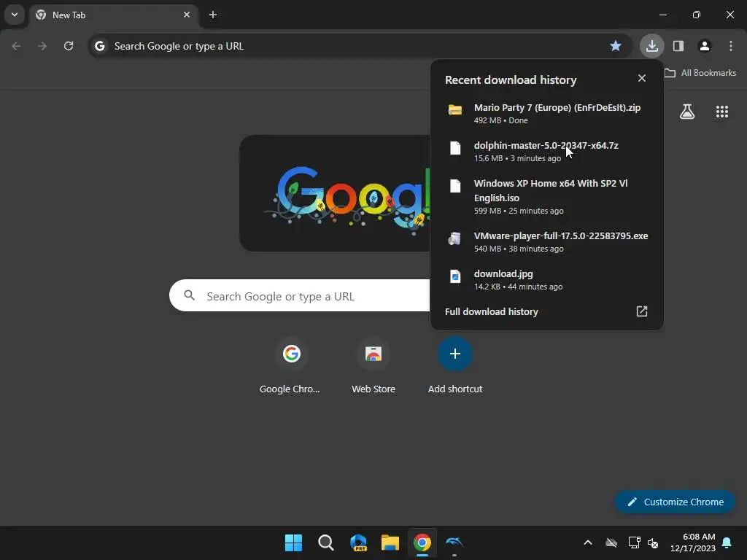747x560 pixels.
Task: Click the Add shortcut plus button
Action: (x=455, y=354)
